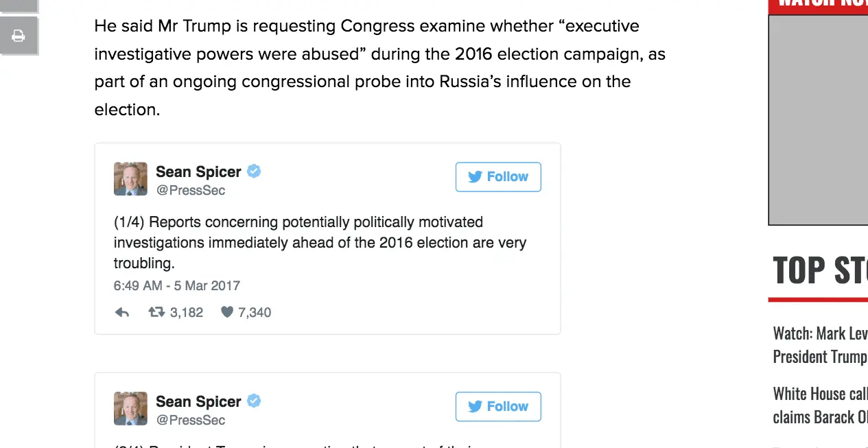This screenshot has height=448, width=868.
Task: Click the gray video player area
Action: point(818,120)
